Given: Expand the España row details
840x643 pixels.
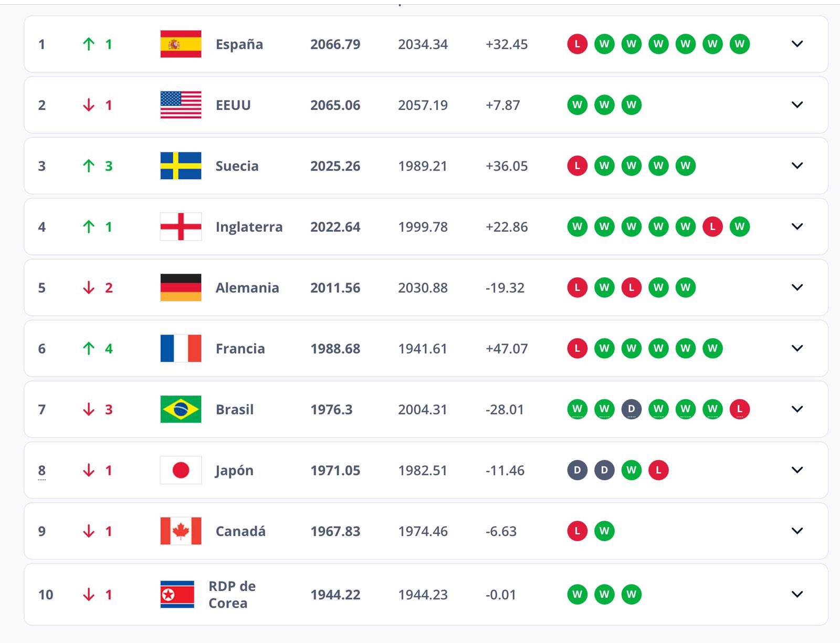Looking at the screenshot, I should (x=797, y=44).
